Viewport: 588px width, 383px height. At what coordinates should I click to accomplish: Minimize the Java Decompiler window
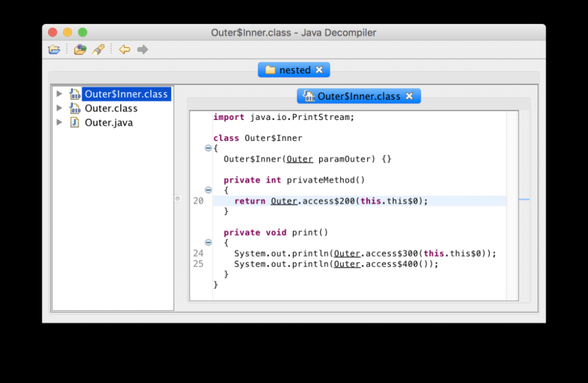[x=68, y=32]
